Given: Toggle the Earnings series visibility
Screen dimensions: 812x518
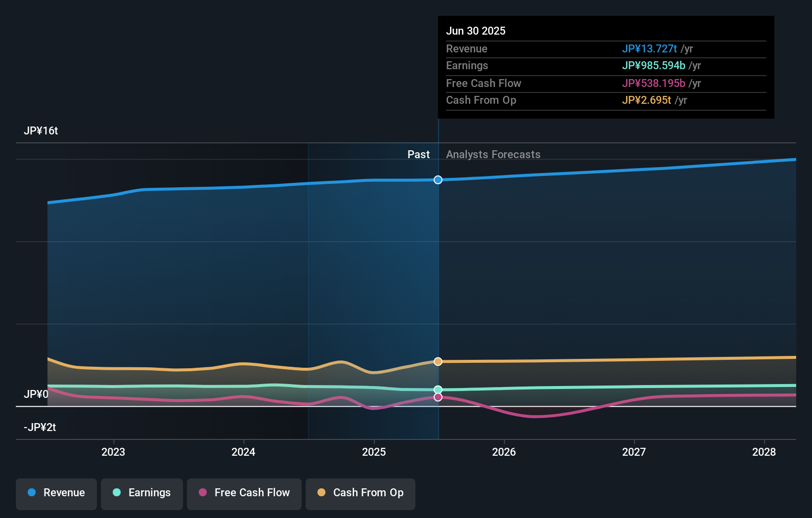Looking at the screenshot, I should coord(142,493).
